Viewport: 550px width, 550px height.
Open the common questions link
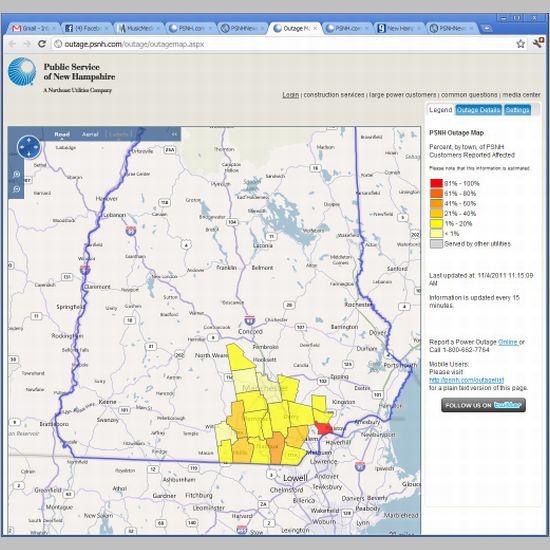(469, 95)
